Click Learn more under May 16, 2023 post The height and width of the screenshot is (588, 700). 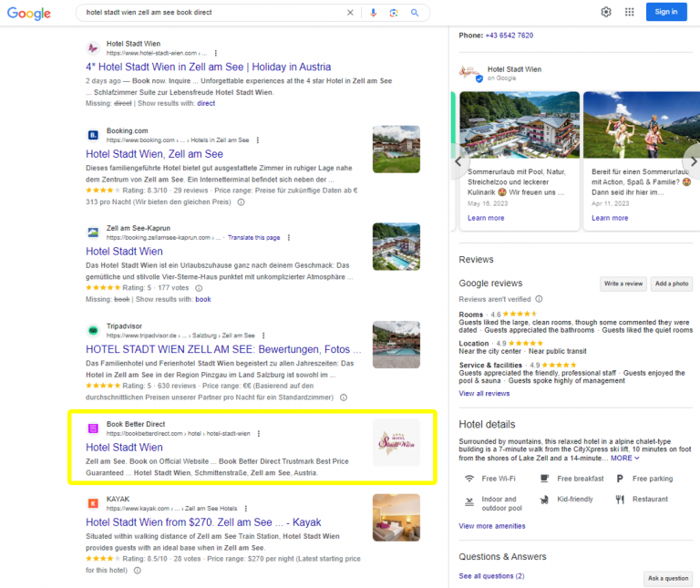click(486, 218)
